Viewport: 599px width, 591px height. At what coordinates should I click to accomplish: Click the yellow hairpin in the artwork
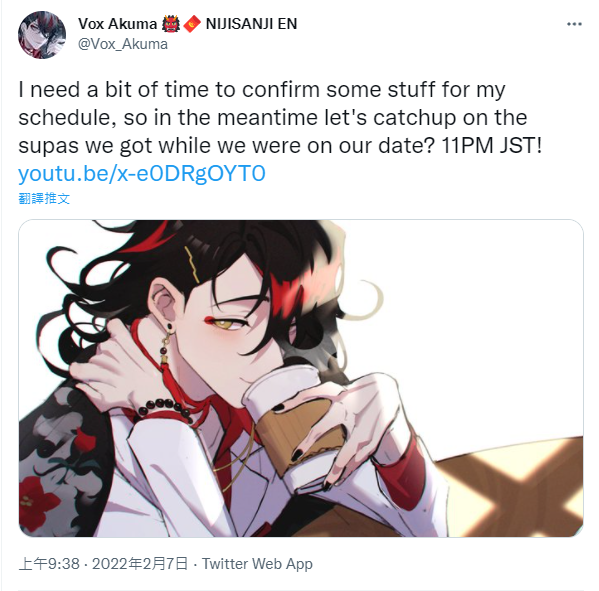coord(193,264)
